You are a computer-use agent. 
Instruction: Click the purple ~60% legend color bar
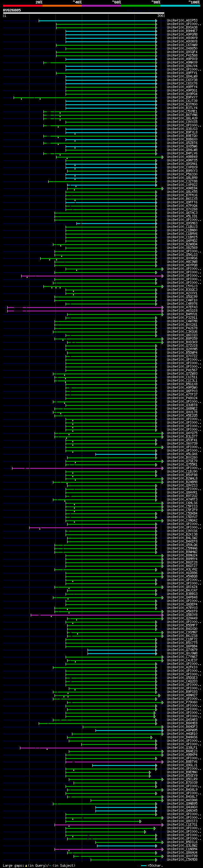[x=101, y=6]
